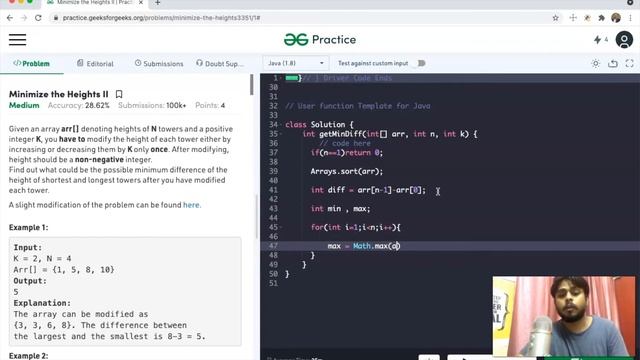Click the lightning streak icon
640x360 pixels.
coord(598,40)
